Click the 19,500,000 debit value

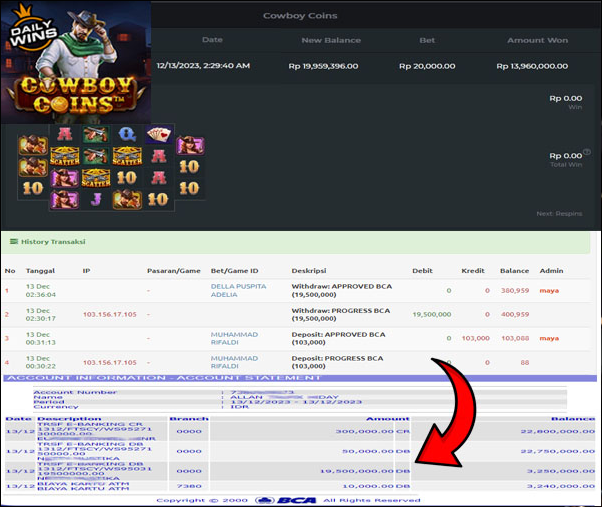point(432,314)
